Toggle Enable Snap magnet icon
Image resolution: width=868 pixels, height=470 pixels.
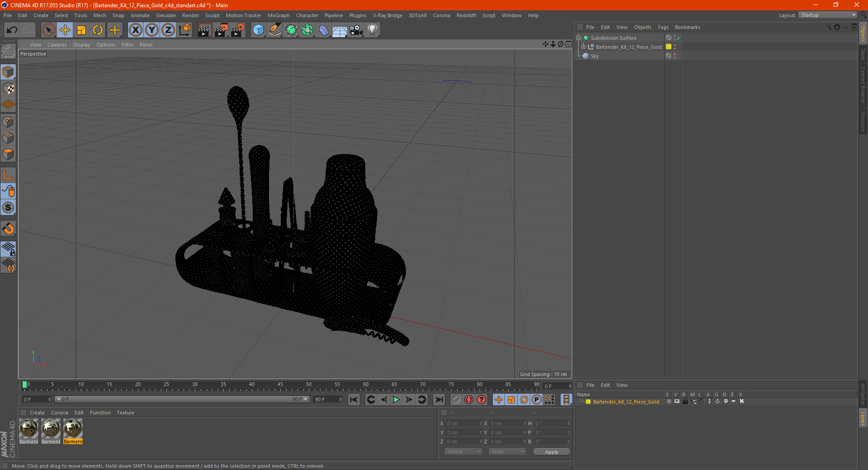point(8,229)
